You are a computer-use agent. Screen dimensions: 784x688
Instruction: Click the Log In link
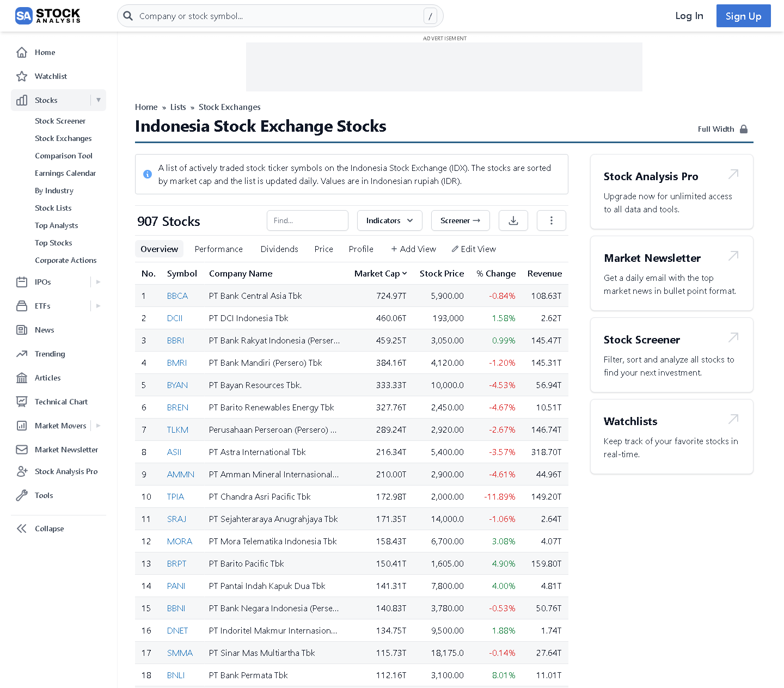[689, 16]
